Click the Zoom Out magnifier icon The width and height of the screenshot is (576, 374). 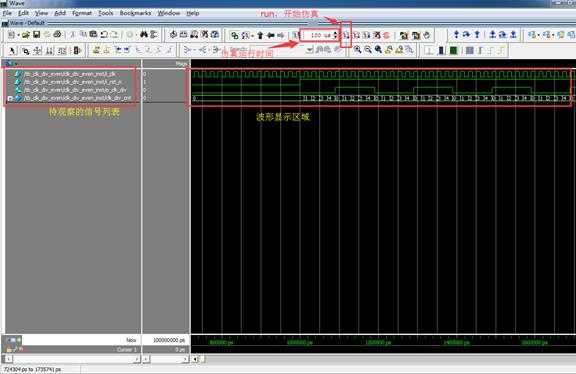pos(368,50)
